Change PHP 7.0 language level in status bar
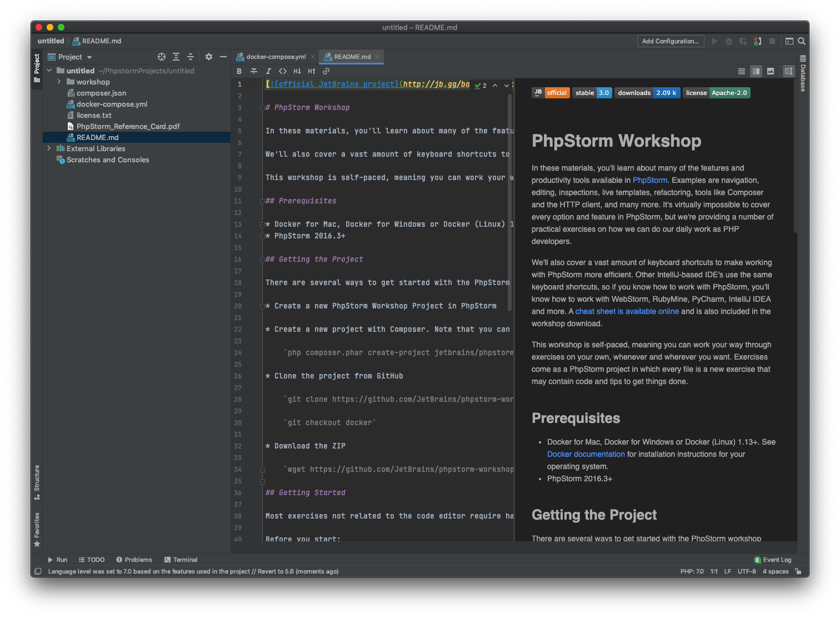 pyautogui.click(x=692, y=571)
